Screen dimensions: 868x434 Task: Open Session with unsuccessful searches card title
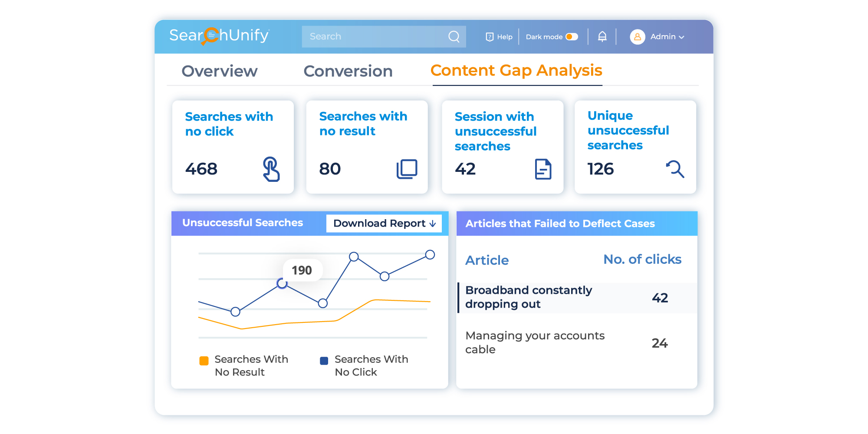[x=496, y=131]
